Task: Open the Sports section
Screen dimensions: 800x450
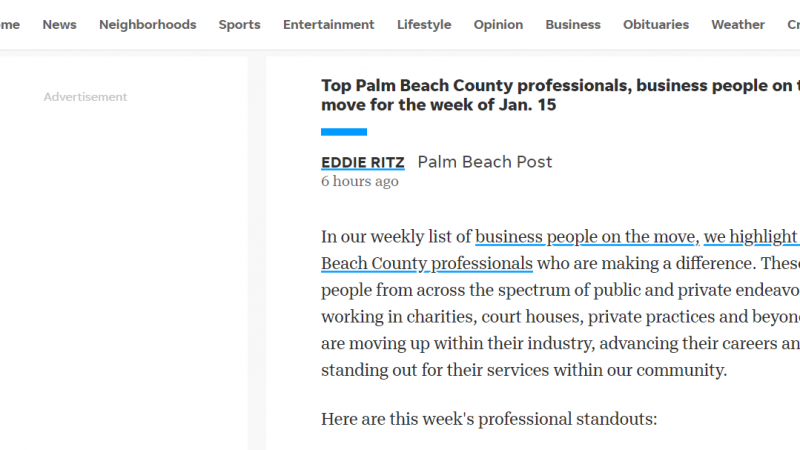Action: click(239, 24)
